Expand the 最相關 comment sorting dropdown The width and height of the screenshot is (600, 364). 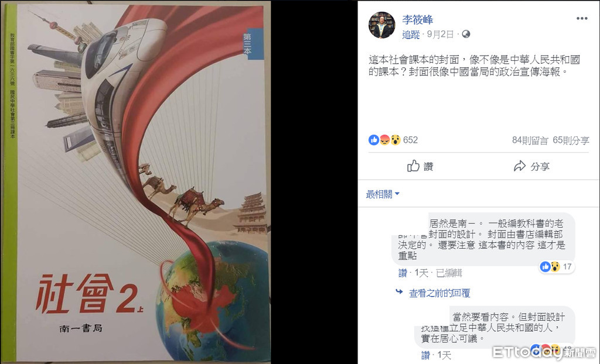(x=382, y=194)
